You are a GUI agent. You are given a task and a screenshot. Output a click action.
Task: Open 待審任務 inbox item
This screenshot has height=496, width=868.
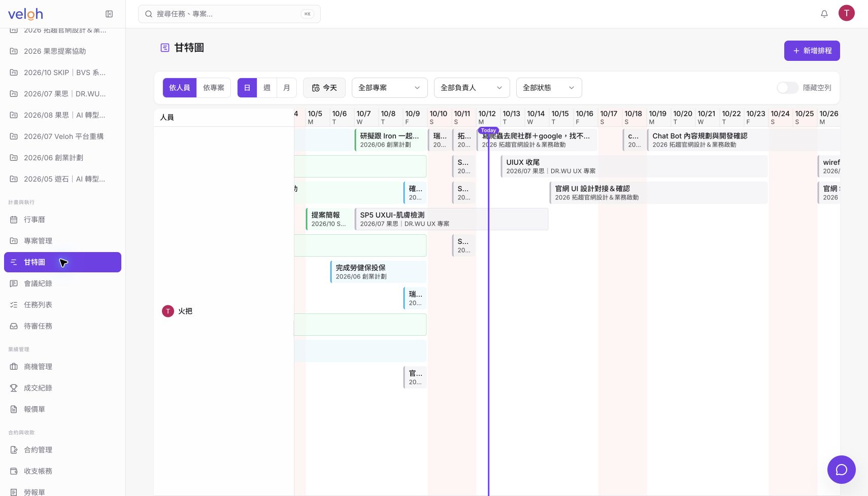click(62, 326)
